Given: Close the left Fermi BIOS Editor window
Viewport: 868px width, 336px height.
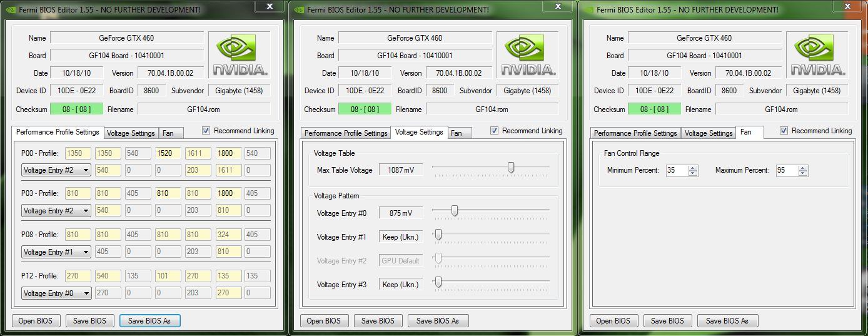Looking at the screenshot, I should [270, 6].
